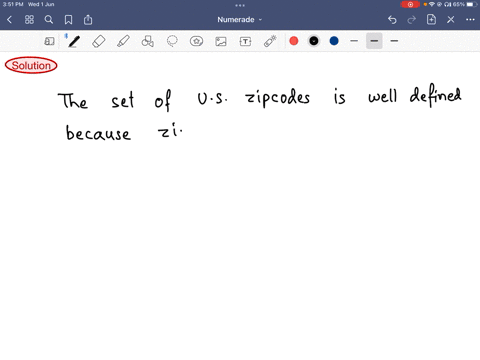Bookmark the current page
480x360 pixels.
click(x=68, y=20)
